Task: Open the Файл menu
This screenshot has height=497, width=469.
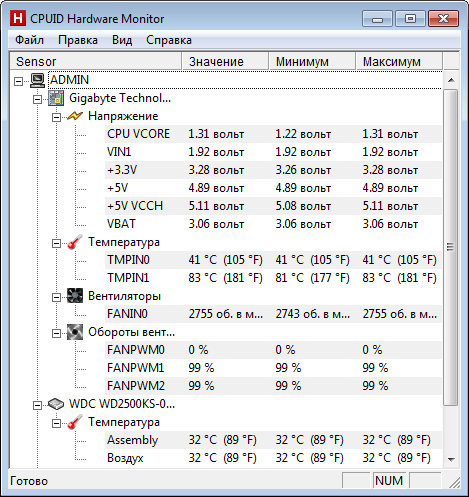Action: pyautogui.click(x=29, y=40)
